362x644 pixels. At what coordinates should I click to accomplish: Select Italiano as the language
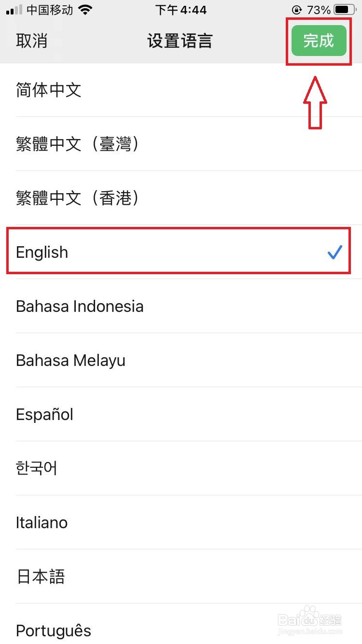point(42,522)
